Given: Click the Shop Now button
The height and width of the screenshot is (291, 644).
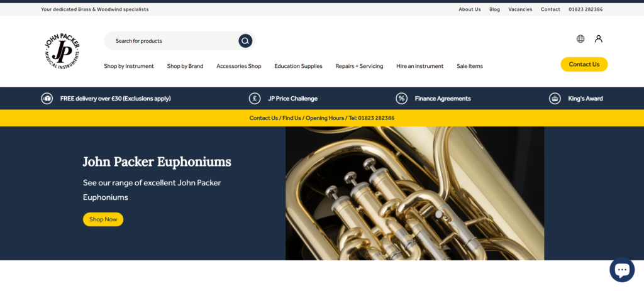Looking at the screenshot, I should tap(103, 219).
